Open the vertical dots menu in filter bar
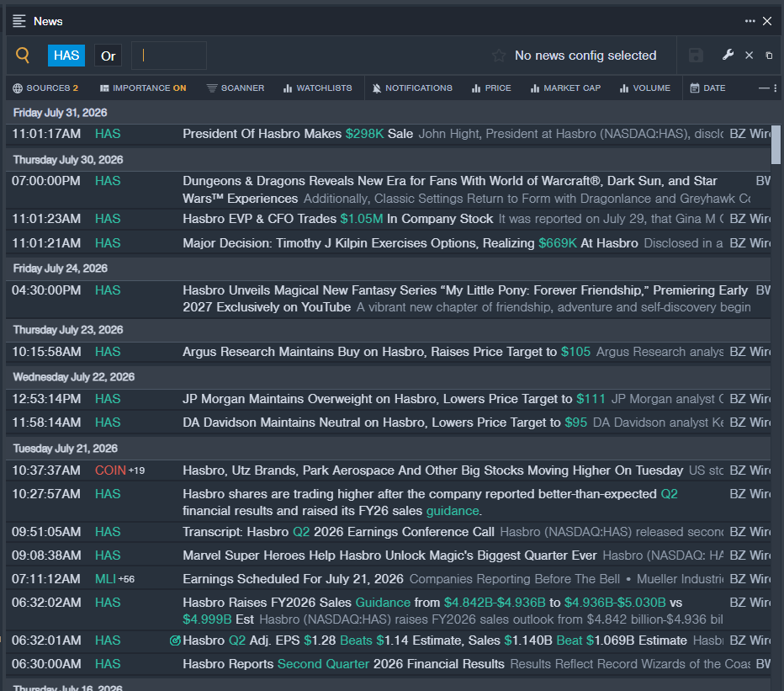Viewport: 784px width, 691px height. click(x=775, y=88)
